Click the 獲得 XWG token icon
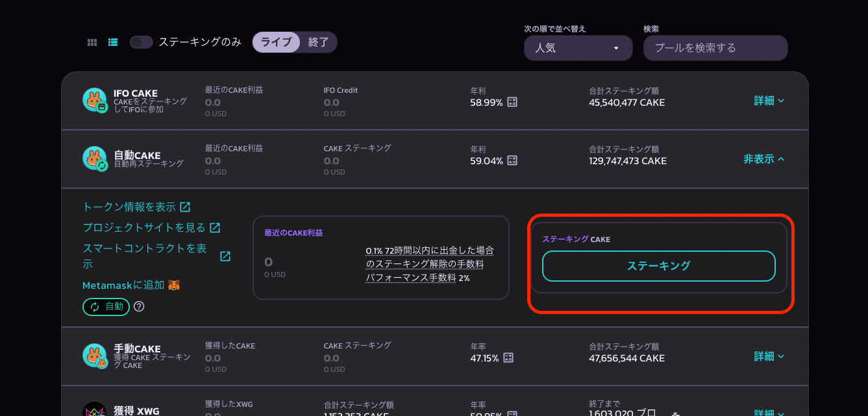 (95, 411)
